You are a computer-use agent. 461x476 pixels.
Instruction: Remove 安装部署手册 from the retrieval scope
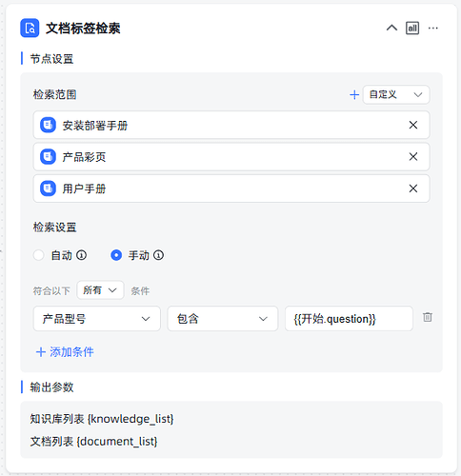pos(413,125)
